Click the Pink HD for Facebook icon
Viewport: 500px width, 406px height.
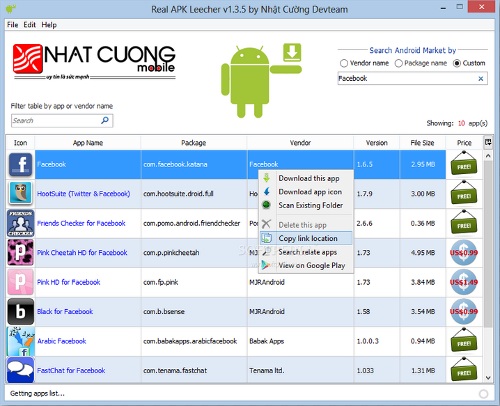click(x=20, y=282)
